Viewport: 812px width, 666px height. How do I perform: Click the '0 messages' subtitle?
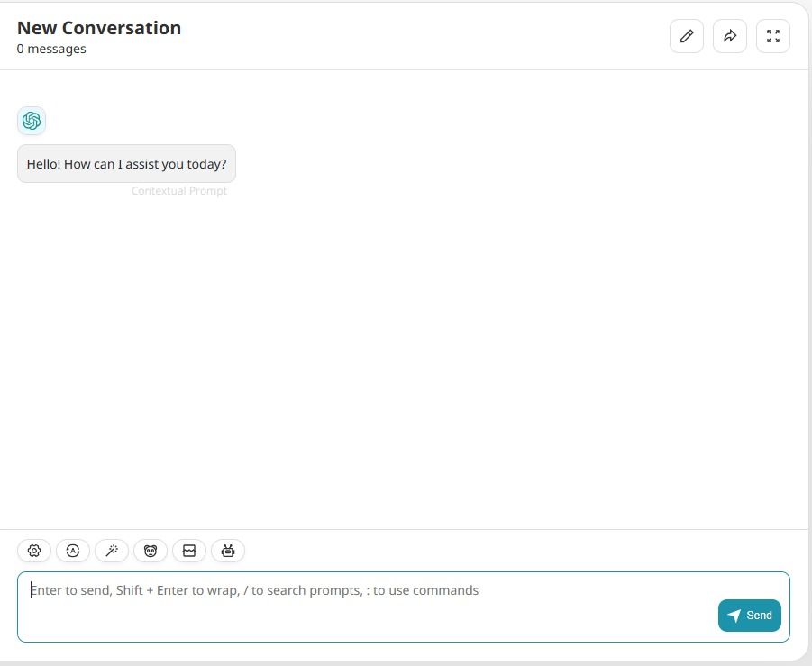[51, 49]
